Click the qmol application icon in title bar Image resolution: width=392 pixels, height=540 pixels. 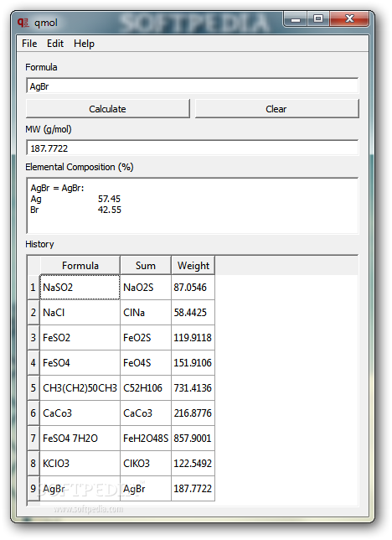23,23
